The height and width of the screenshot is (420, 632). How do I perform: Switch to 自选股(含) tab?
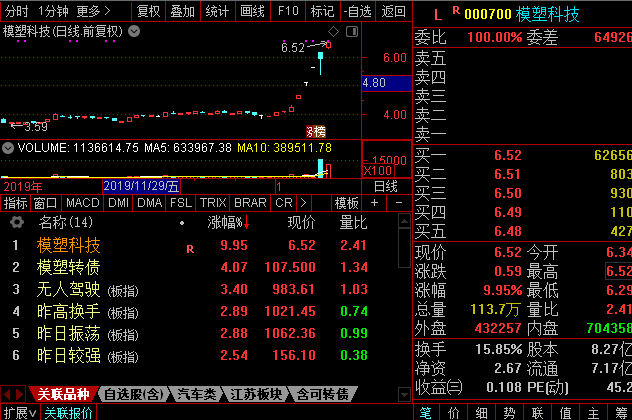(133, 394)
